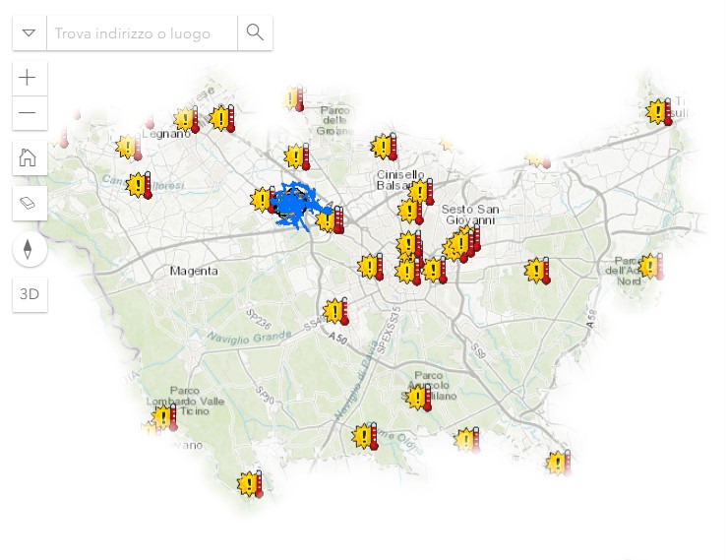Click the magnifying glass search button
The height and width of the screenshot is (560, 728).
[255, 32]
